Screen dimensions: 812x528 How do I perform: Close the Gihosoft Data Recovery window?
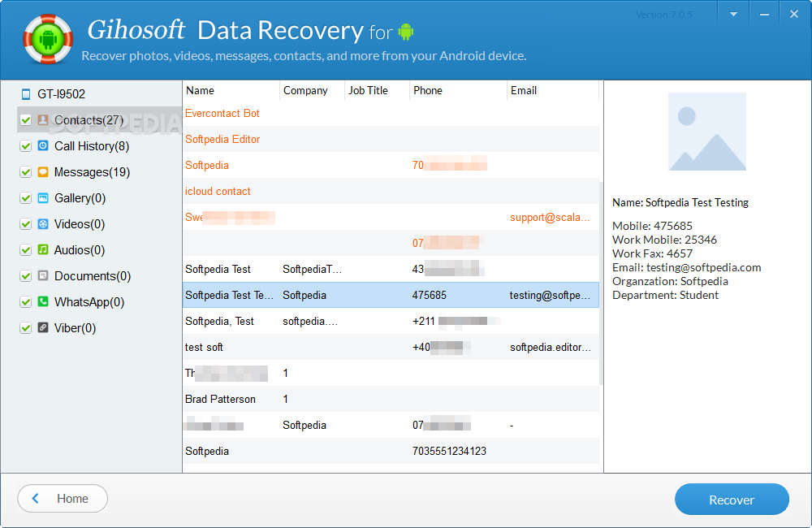pos(794,14)
